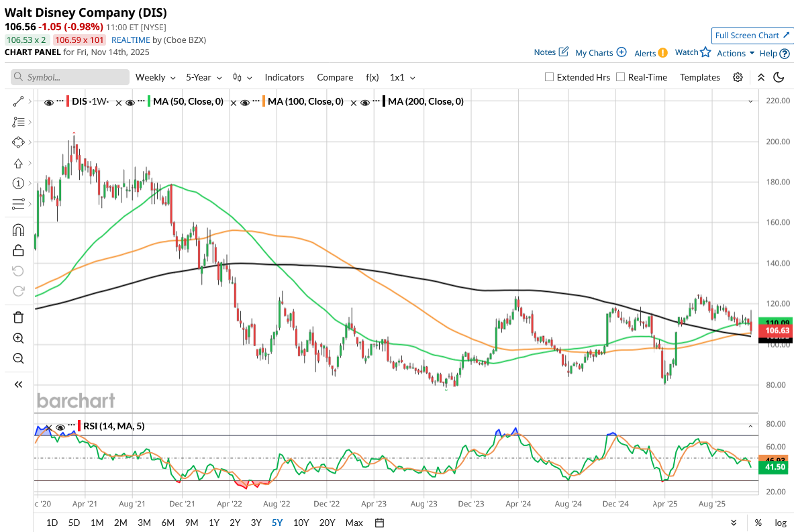Zoom in using the magnifier plus icon
Viewport: 794px width, 532px height.
coord(18,338)
